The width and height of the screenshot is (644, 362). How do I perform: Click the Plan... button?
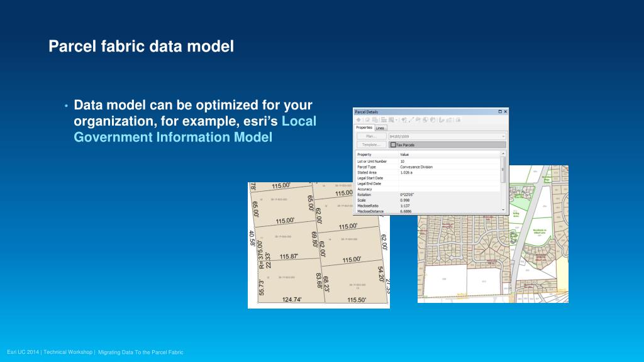pos(371,136)
